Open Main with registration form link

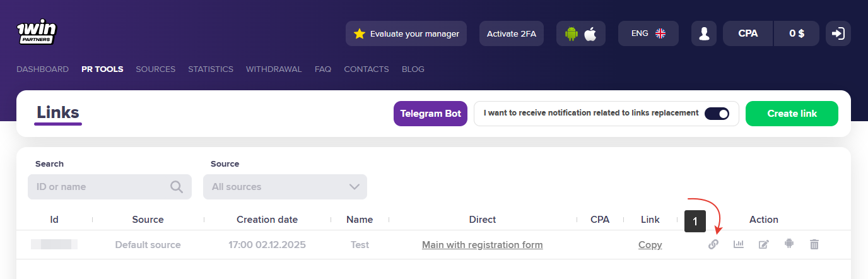point(482,245)
